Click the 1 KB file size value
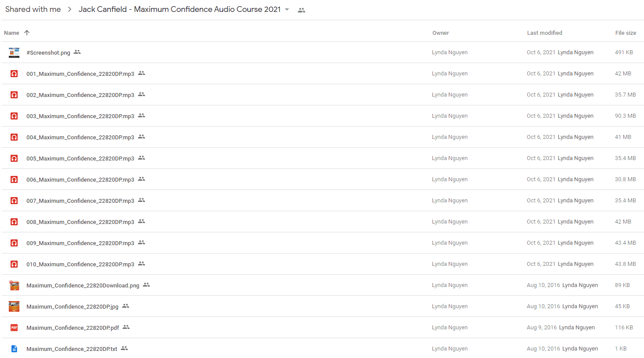Viewport: 644px width, 358px height. (x=621, y=349)
